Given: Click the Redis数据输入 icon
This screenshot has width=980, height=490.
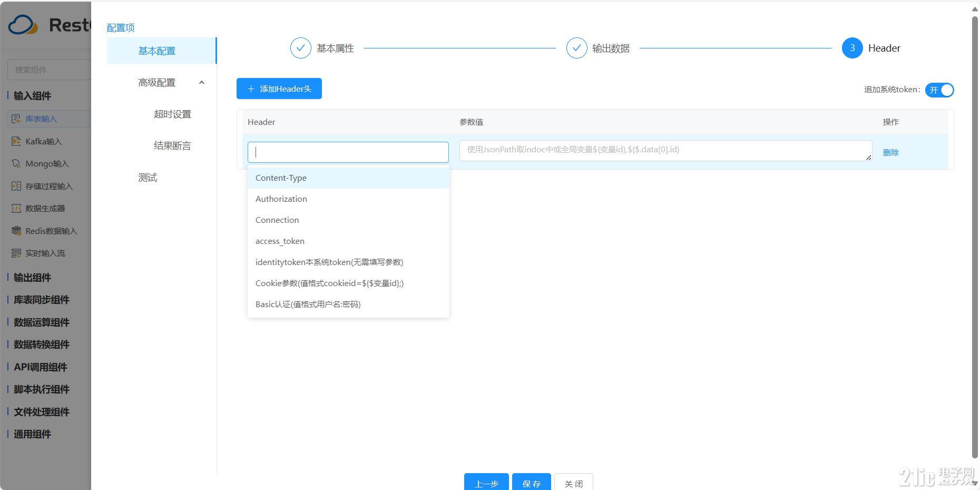Looking at the screenshot, I should click(x=16, y=231).
